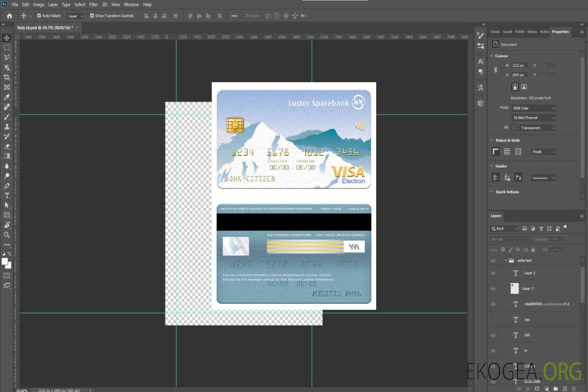Open the 3D cube panel icon
588x392 pixels.
480,103
